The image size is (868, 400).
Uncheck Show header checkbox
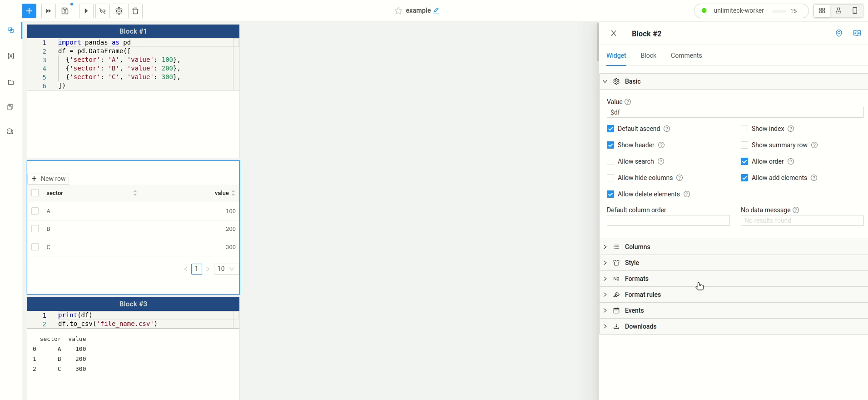click(610, 145)
